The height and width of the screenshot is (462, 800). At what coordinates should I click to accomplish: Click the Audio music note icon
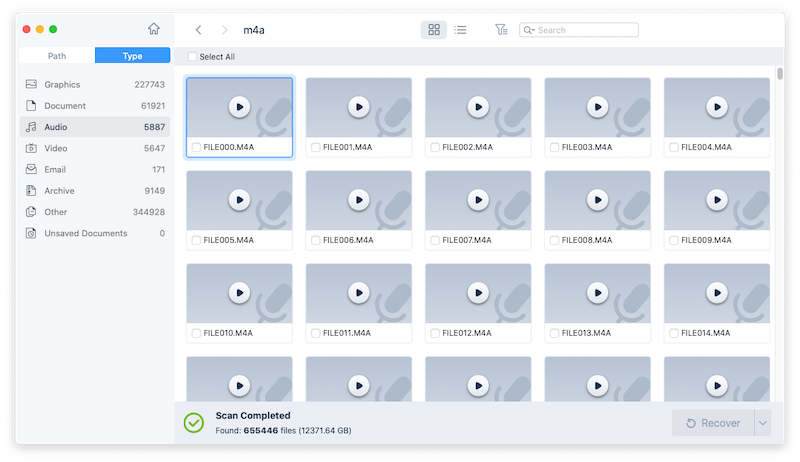click(31, 127)
